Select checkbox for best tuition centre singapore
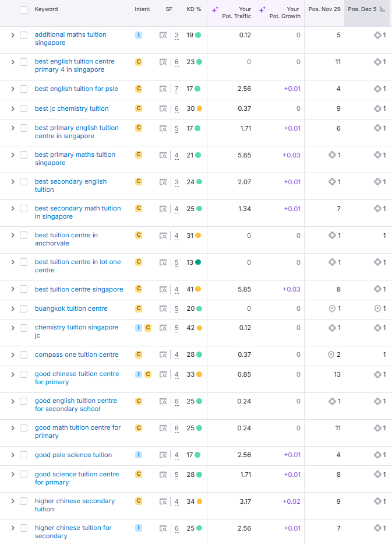This screenshot has width=392, height=544. tap(24, 289)
